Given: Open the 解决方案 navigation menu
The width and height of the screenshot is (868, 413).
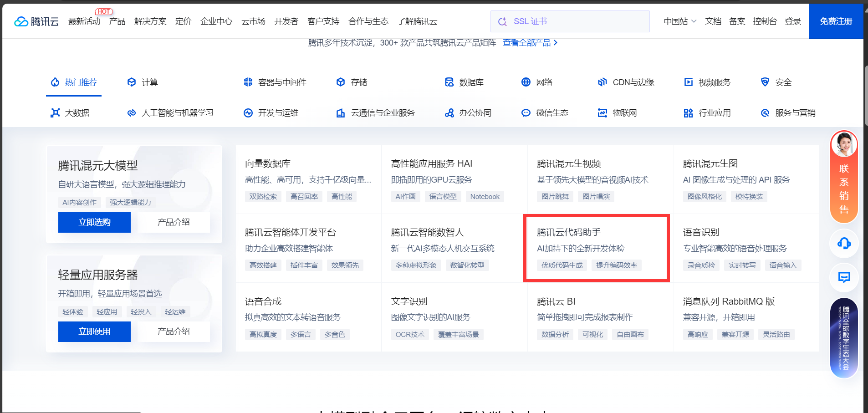Looking at the screenshot, I should (x=150, y=21).
